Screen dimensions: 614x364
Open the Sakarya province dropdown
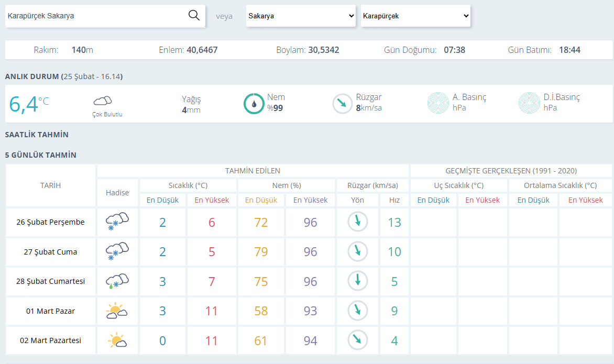pyautogui.click(x=301, y=16)
